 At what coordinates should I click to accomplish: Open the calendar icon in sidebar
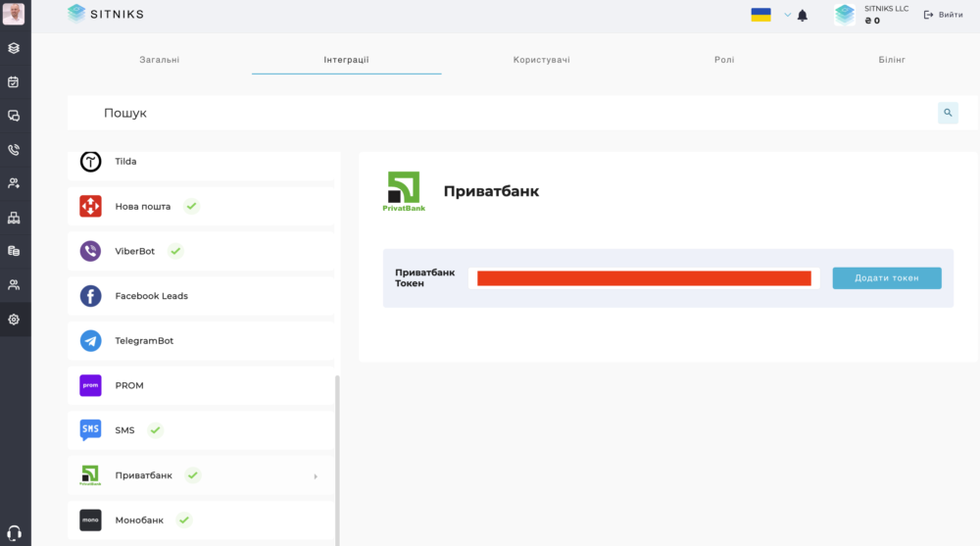coord(14,82)
